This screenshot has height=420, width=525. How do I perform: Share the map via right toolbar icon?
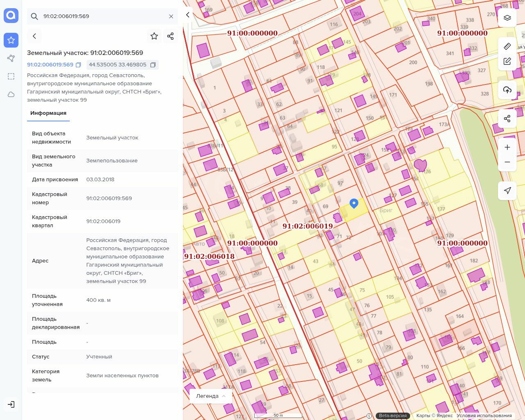click(507, 119)
